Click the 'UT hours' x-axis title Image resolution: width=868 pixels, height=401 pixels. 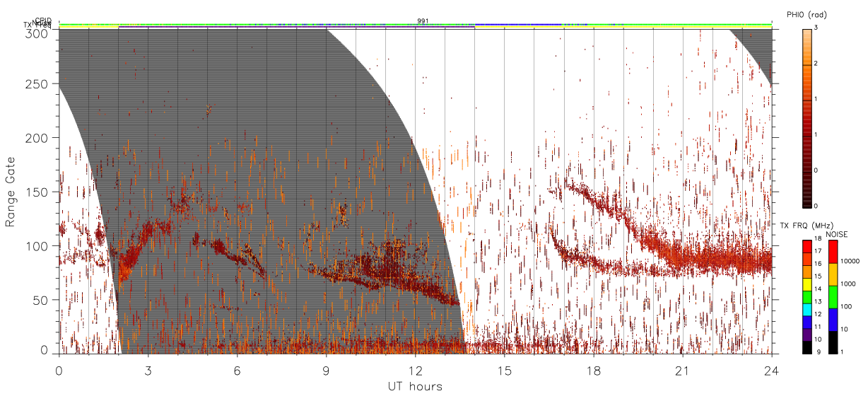(x=415, y=386)
